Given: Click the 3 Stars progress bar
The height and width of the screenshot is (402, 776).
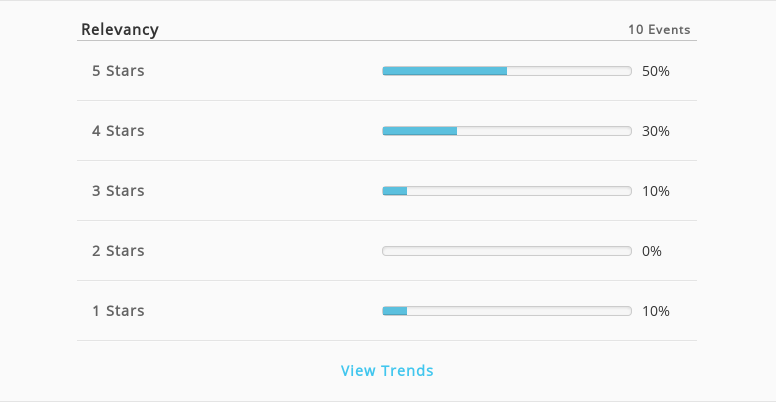Looking at the screenshot, I should coord(507,191).
